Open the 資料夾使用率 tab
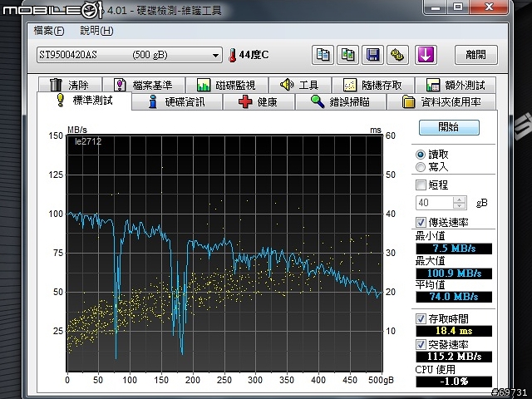 441,101
